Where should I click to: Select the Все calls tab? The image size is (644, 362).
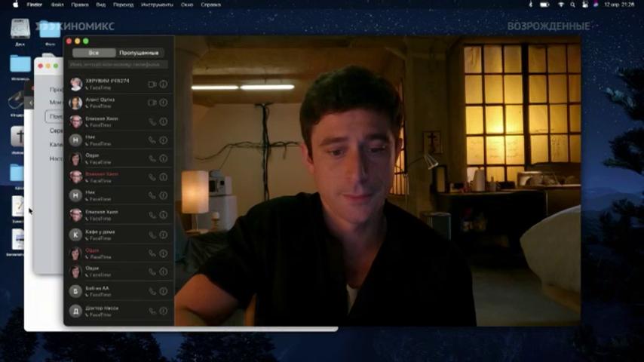pos(94,53)
